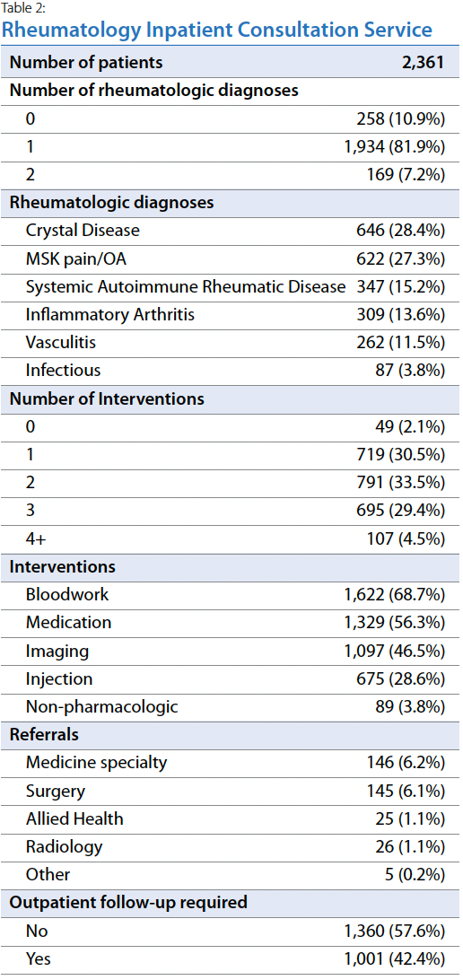The image size is (463, 980).
Task: Select the Allied Health referral row
Action: point(231,818)
